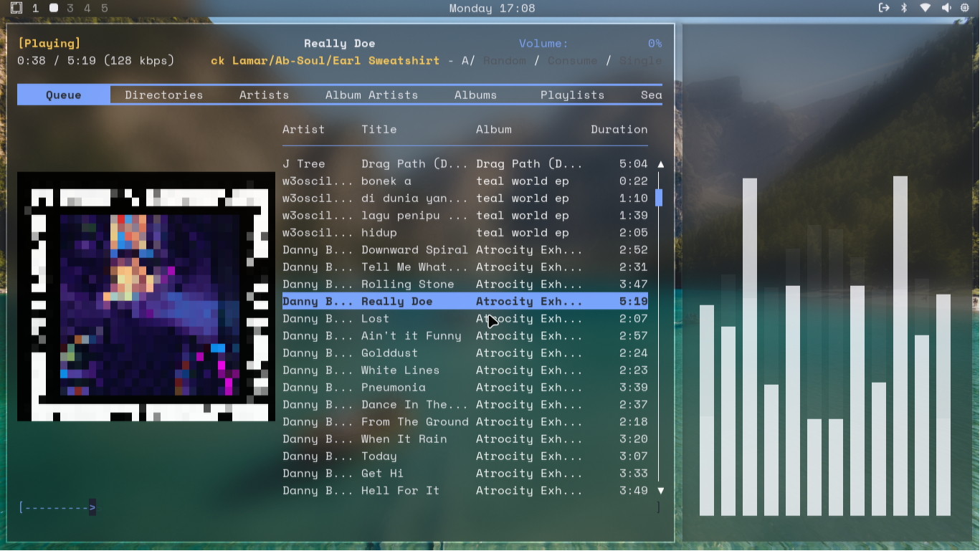This screenshot has width=980, height=551.
Task: Click the [Playing] status indicator
Action: (49, 44)
